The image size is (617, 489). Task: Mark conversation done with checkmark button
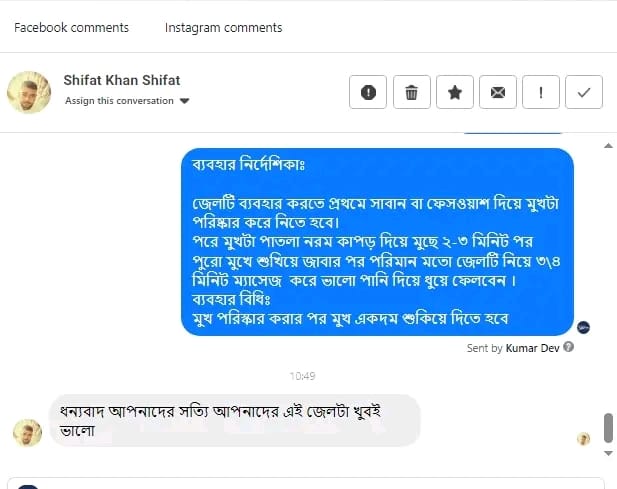pyautogui.click(x=583, y=92)
